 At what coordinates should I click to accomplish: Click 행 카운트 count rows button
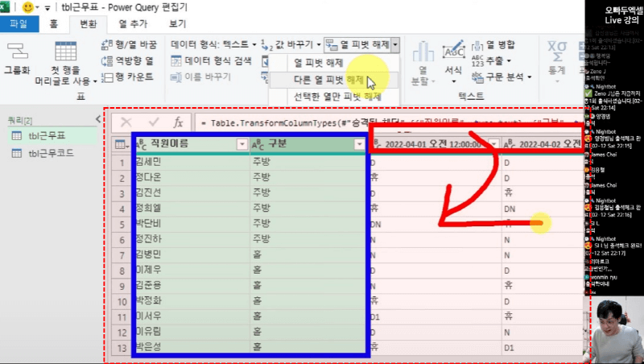(x=127, y=77)
